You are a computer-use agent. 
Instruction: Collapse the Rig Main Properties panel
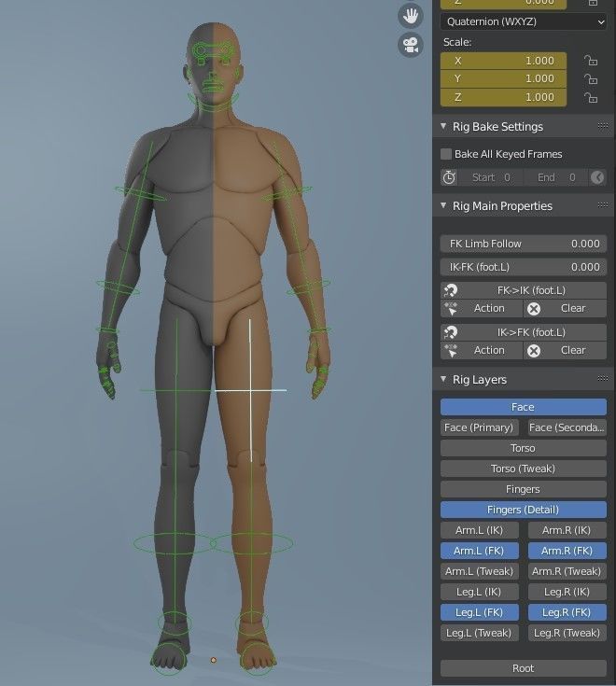pos(443,205)
